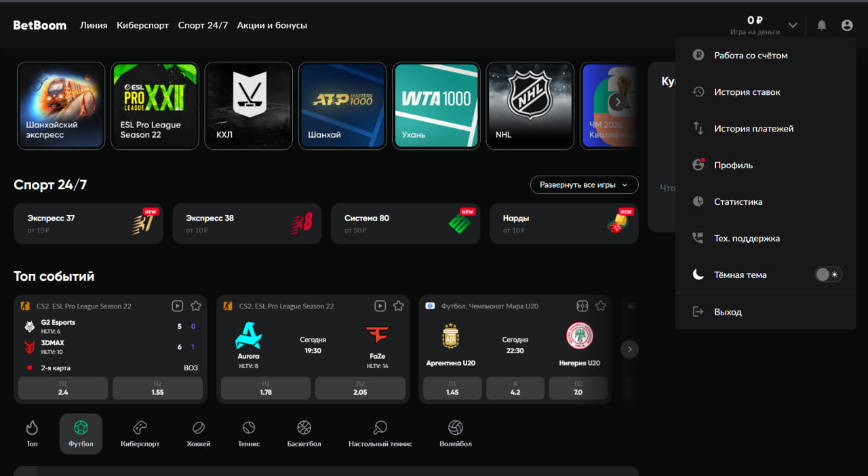Open the WTA 1000 Ухань banner
The image size is (868, 476).
437,106
